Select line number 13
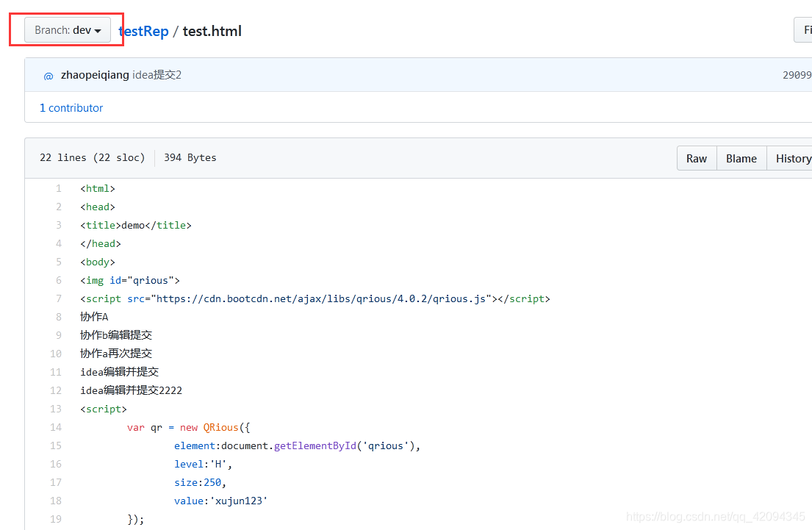This screenshot has height=530, width=812. pyautogui.click(x=56, y=409)
